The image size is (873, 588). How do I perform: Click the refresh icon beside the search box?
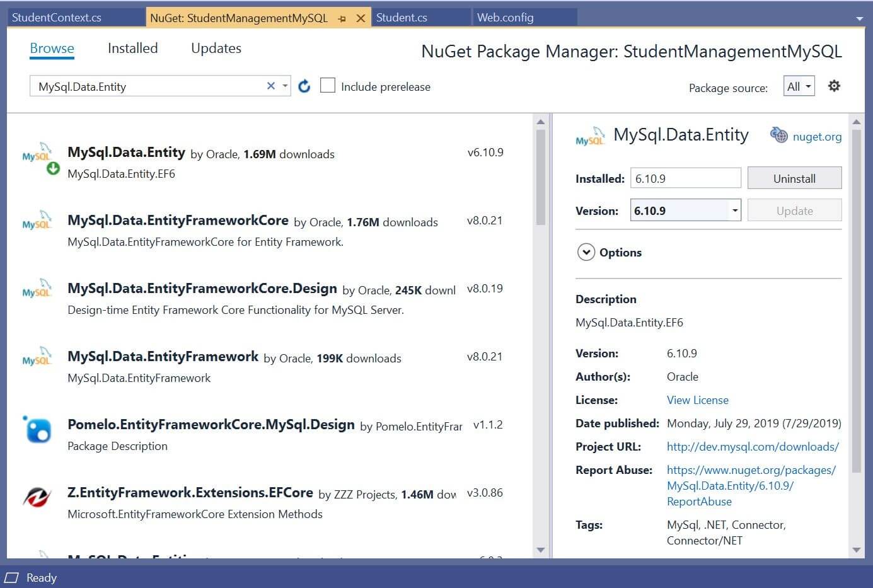coord(304,86)
